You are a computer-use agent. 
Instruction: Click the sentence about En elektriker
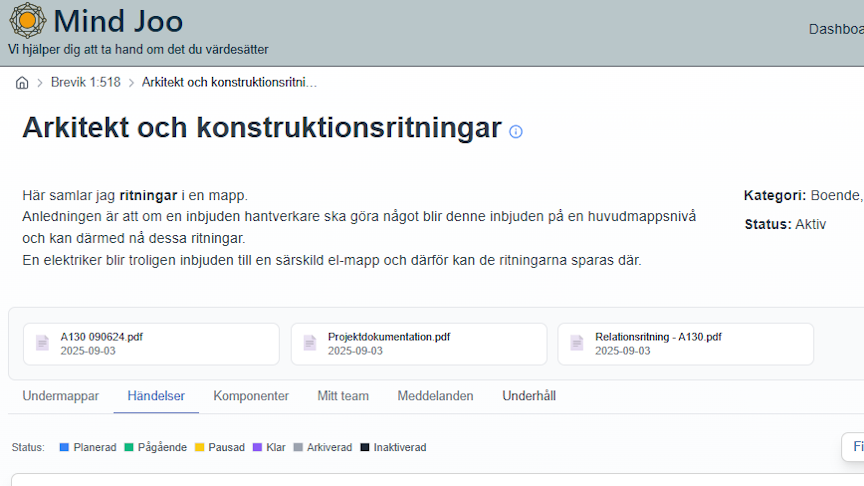(332, 260)
